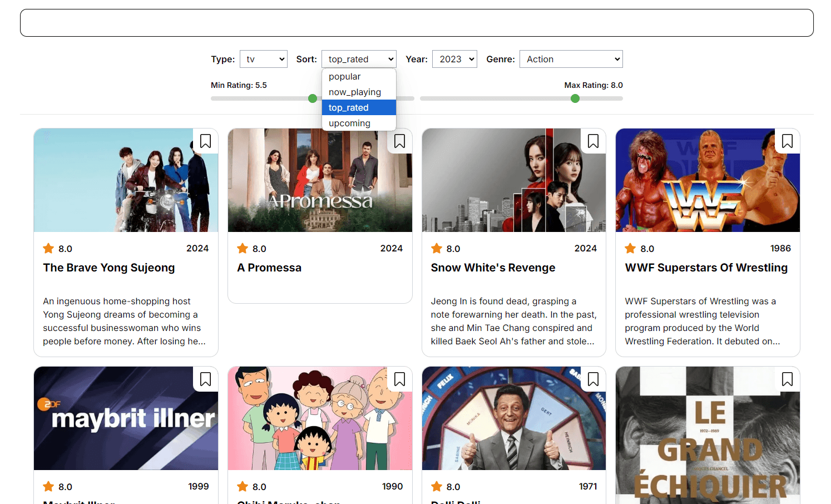The height and width of the screenshot is (504, 831).
Task: Open the A Promessa poster image
Action: coord(320,180)
